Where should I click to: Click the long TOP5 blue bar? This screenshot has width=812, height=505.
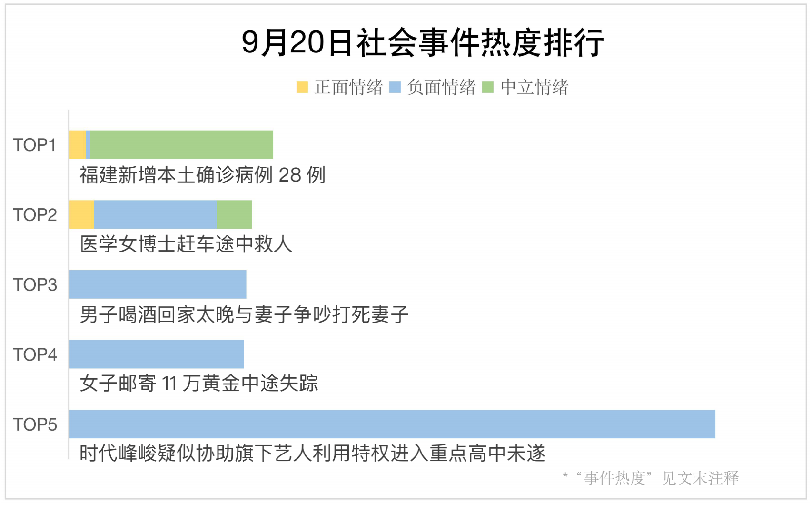392,424
